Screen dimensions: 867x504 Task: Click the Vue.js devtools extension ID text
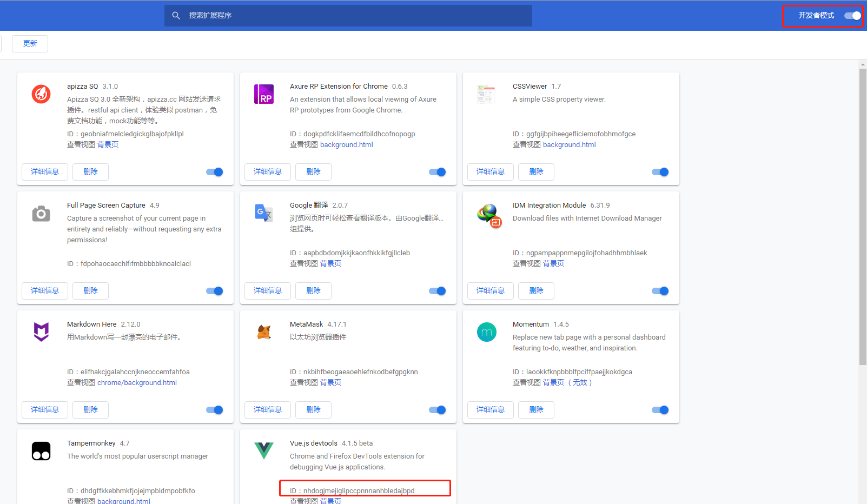tap(352, 491)
